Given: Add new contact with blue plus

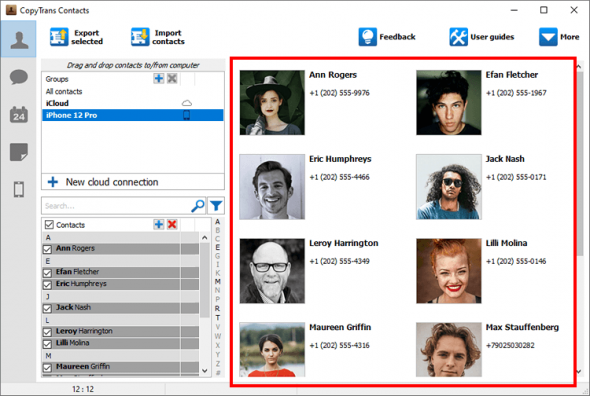Looking at the screenshot, I should coord(159,224).
